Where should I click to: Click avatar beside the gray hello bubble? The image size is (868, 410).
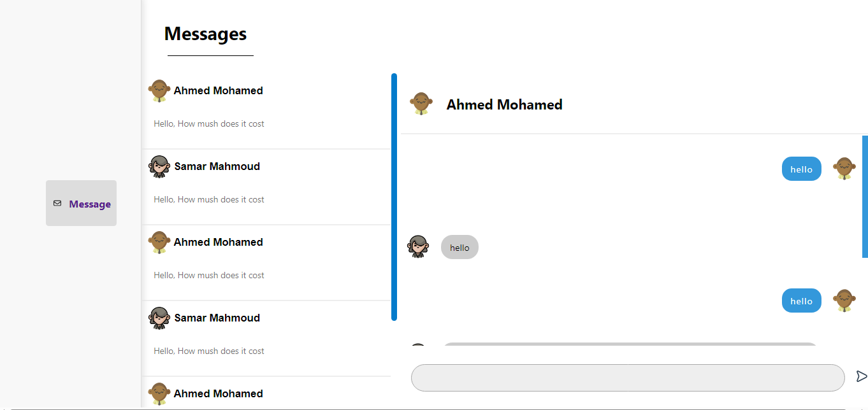click(418, 246)
